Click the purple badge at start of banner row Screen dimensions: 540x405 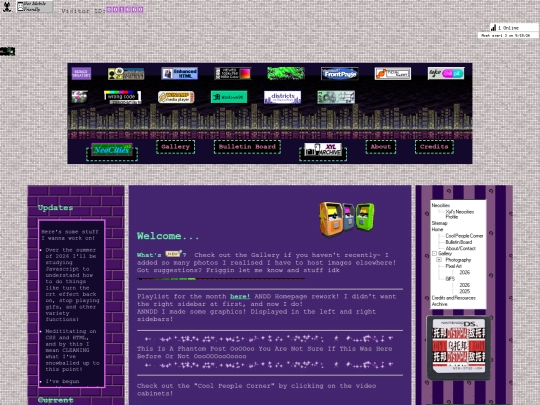point(81,73)
